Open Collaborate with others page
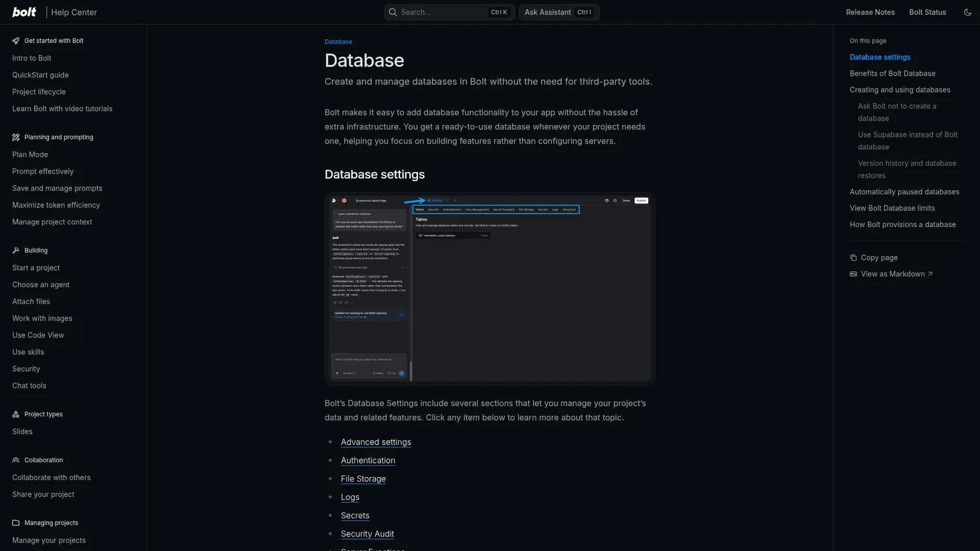Screen dimensions: 980x551 pyautogui.click(x=51, y=478)
